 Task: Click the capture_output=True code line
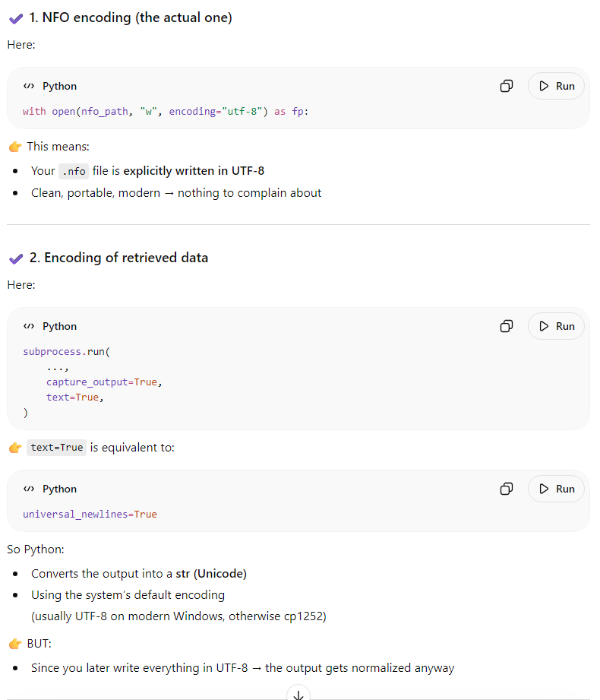pyautogui.click(x=104, y=382)
